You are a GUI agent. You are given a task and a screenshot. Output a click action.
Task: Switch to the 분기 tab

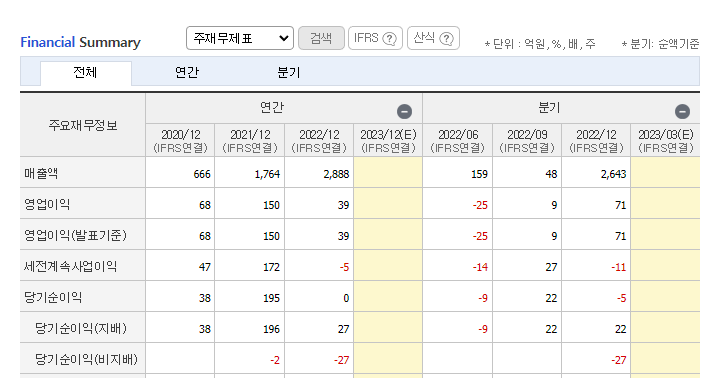pos(289,73)
